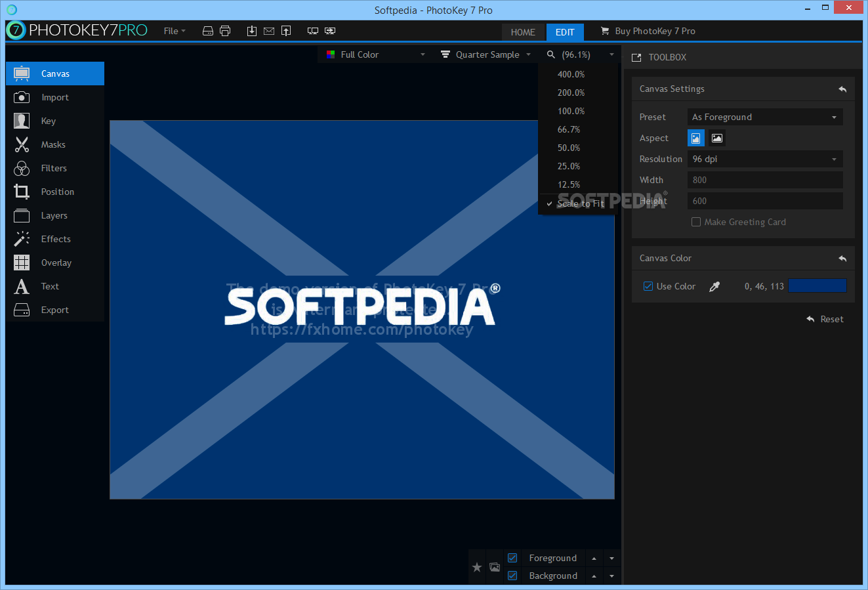Viewport: 868px width, 590px height.
Task: Click the Key portrait sidebar icon
Action: pos(22,121)
